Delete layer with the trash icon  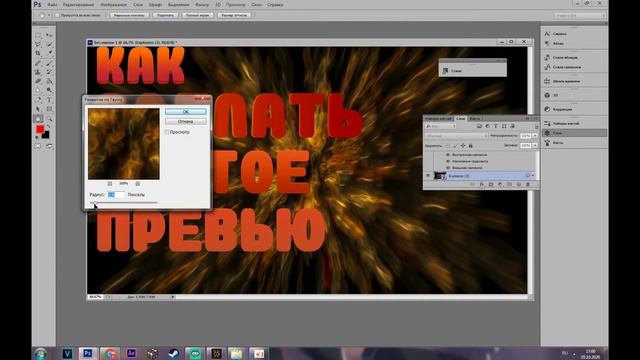click(x=528, y=185)
